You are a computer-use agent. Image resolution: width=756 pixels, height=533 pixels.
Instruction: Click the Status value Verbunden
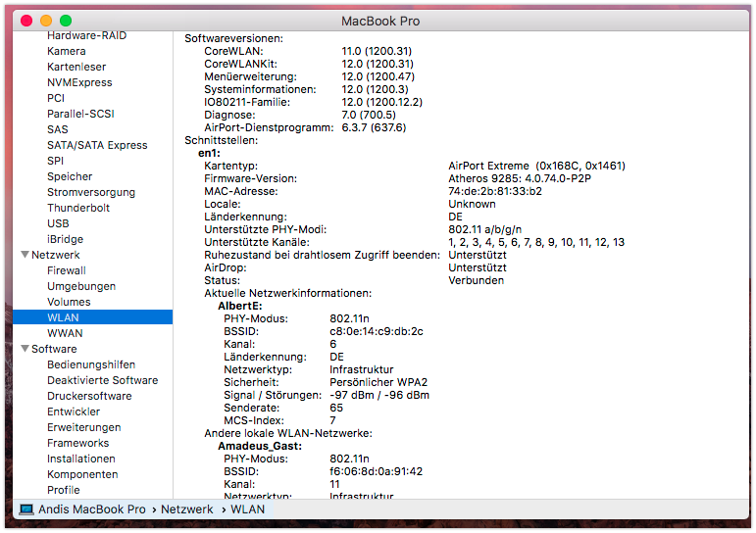pyautogui.click(x=477, y=280)
